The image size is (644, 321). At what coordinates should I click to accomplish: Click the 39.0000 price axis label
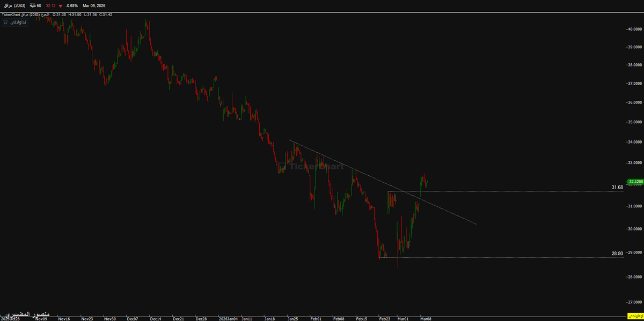(634, 47)
